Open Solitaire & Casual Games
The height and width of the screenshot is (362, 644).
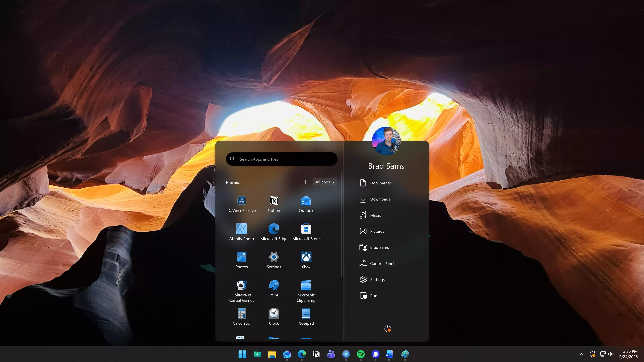[242, 291]
